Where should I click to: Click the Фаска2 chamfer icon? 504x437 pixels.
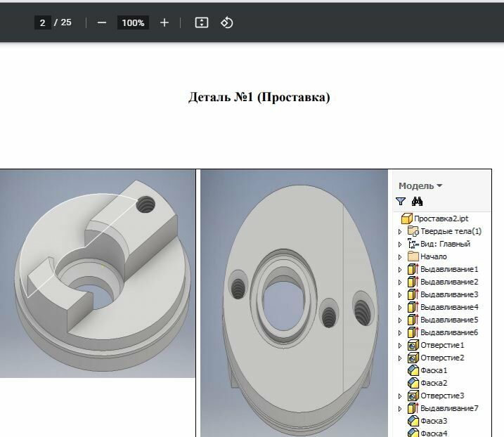(413, 383)
